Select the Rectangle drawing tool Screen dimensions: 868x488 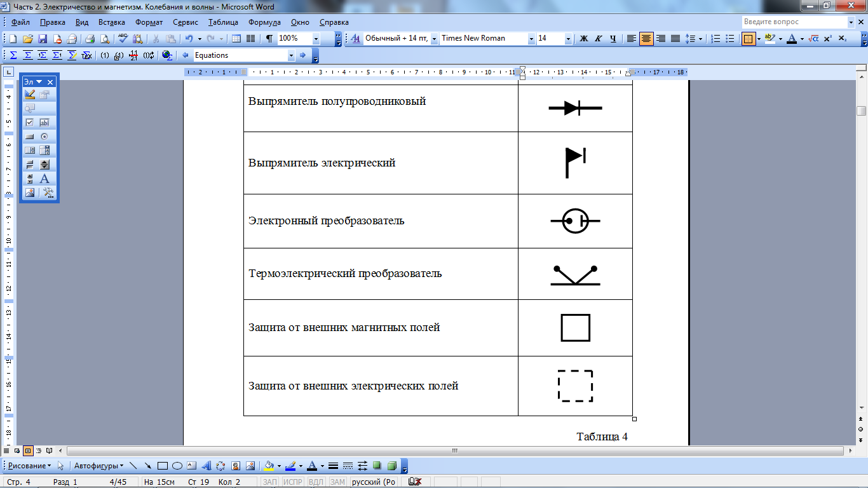tap(162, 466)
